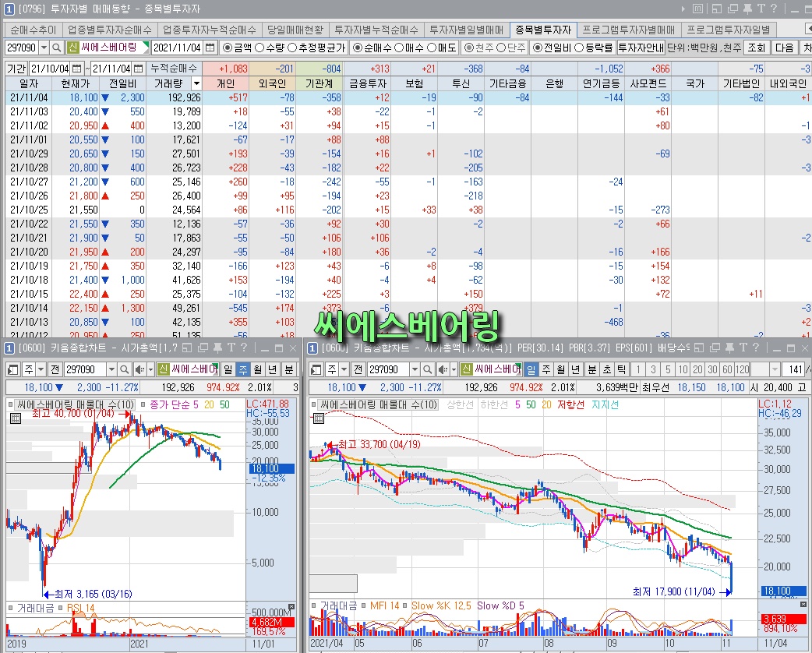Click small close box on right indicator pane
The width and height of the screenshot is (812, 653).
pos(803,605)
